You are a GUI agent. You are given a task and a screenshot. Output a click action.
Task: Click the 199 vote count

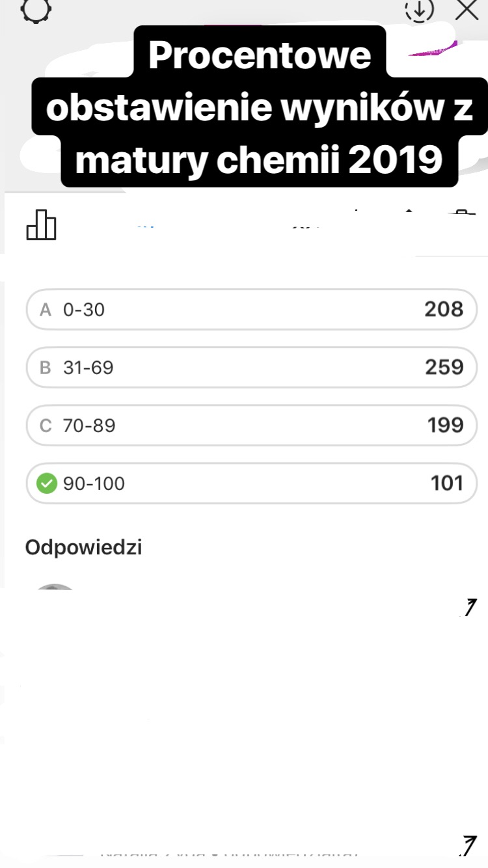(445, 426)
